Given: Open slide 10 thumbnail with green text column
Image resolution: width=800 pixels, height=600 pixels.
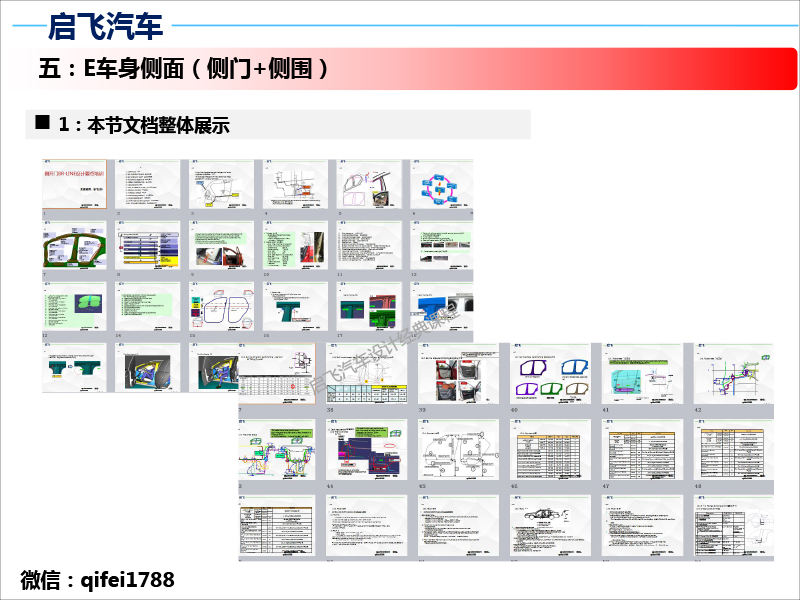Looking at the screenshot, I should click(x=295, y=245).
